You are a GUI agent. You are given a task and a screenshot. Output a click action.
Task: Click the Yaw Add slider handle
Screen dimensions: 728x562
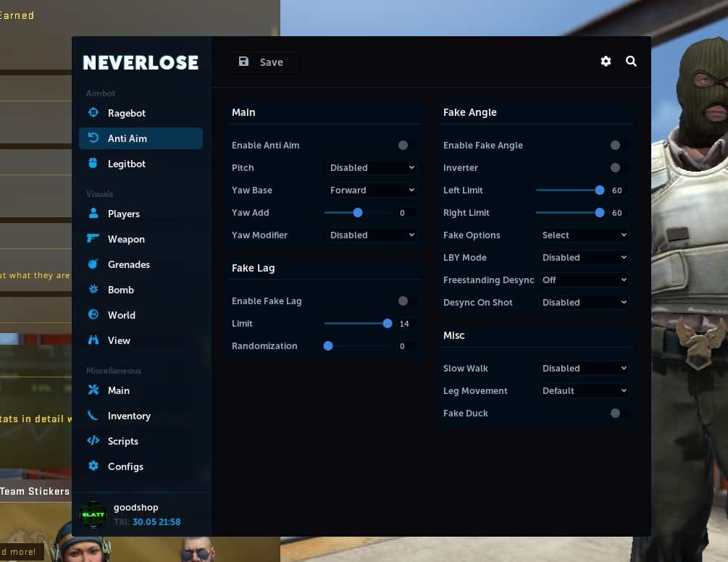[358, 213]
